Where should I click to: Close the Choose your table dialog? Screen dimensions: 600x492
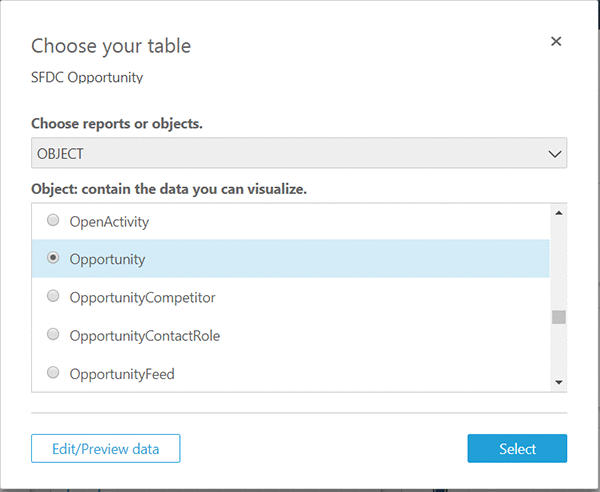pyautogui.click(x=556, y=42)
